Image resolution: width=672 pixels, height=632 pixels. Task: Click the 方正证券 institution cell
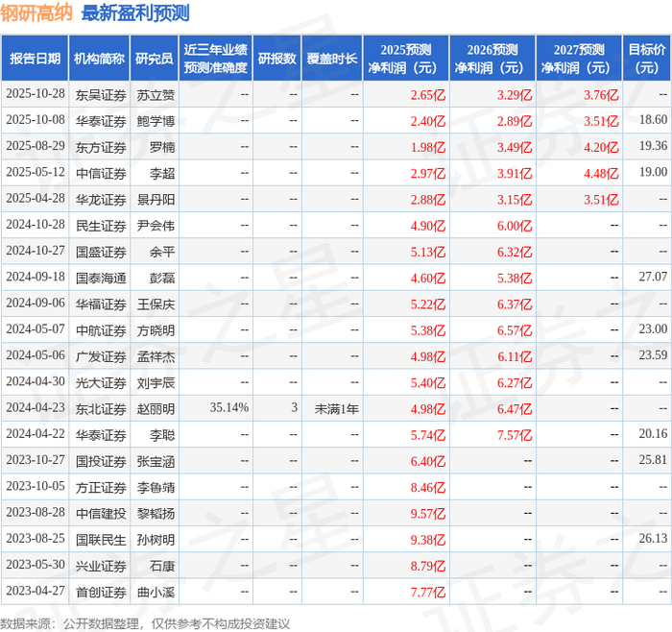pyautogui.click(x=101, y=487)
